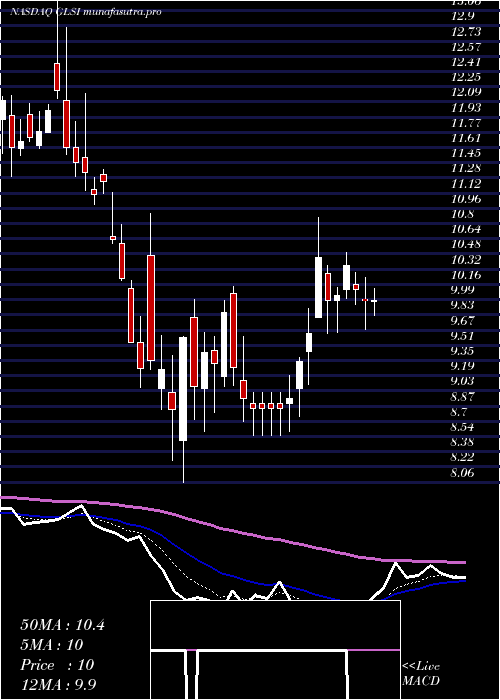Screen dimensions: 500x700
Task: Click the 11.28 price axis label
Action: pos(466,168)
